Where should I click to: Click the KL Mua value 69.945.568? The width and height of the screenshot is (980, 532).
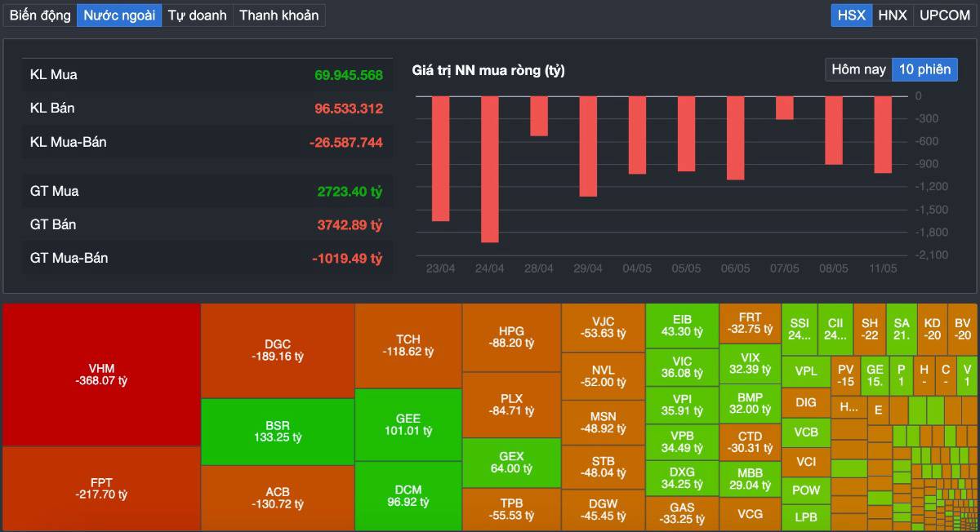coord(349,75)
